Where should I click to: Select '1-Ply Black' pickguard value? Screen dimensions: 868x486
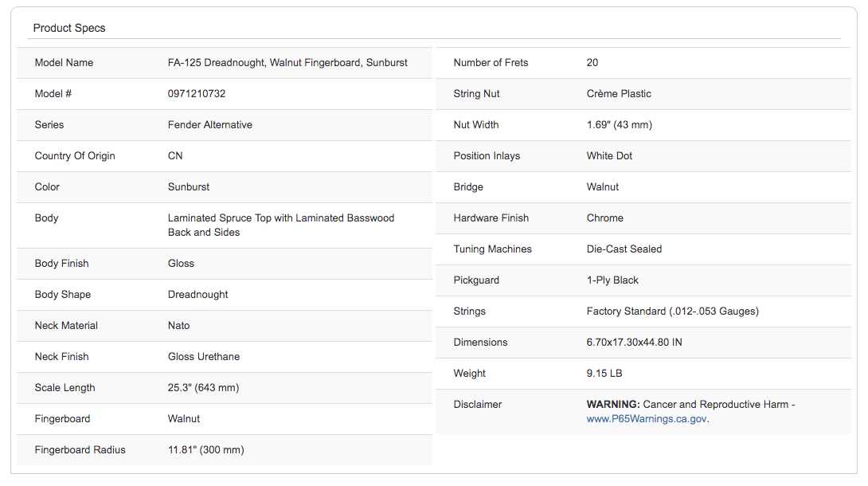[612, 280]
